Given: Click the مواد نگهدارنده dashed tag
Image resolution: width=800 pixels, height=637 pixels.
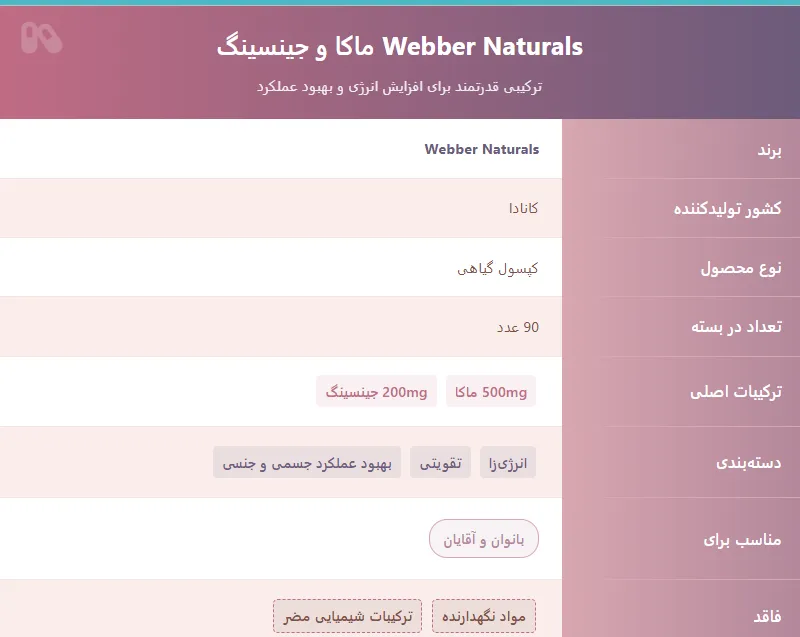Looking at the screenshot, I should [484, 616].
